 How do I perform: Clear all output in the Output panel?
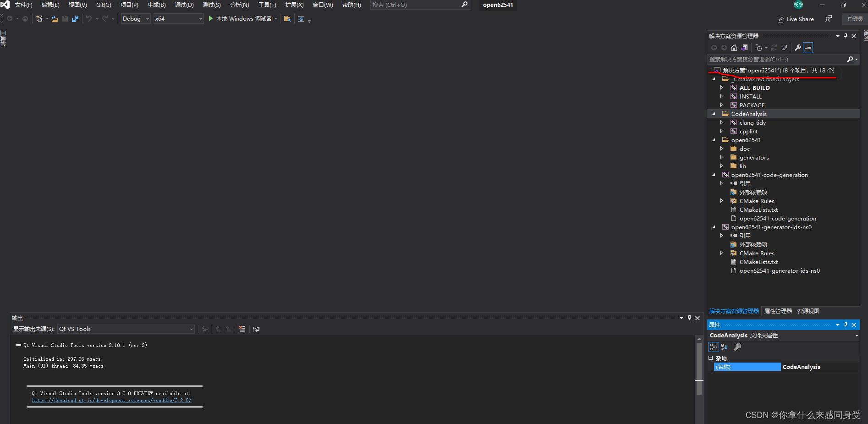click(242, 329)
